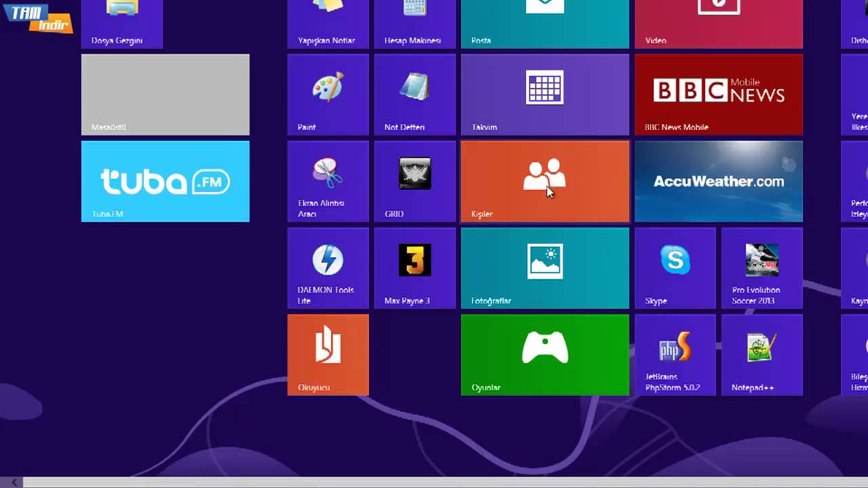Launch Max Payne 3
The image size is (868, 488).
tap(414, 268)
